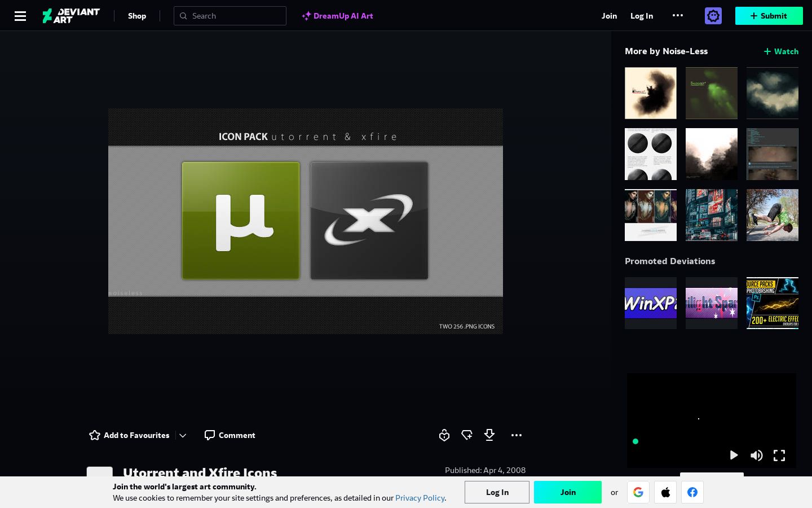Sign in with Apple icon
The height and width of the screenshot is (508, 812).
pyautogui.click(x=665, y=492)
